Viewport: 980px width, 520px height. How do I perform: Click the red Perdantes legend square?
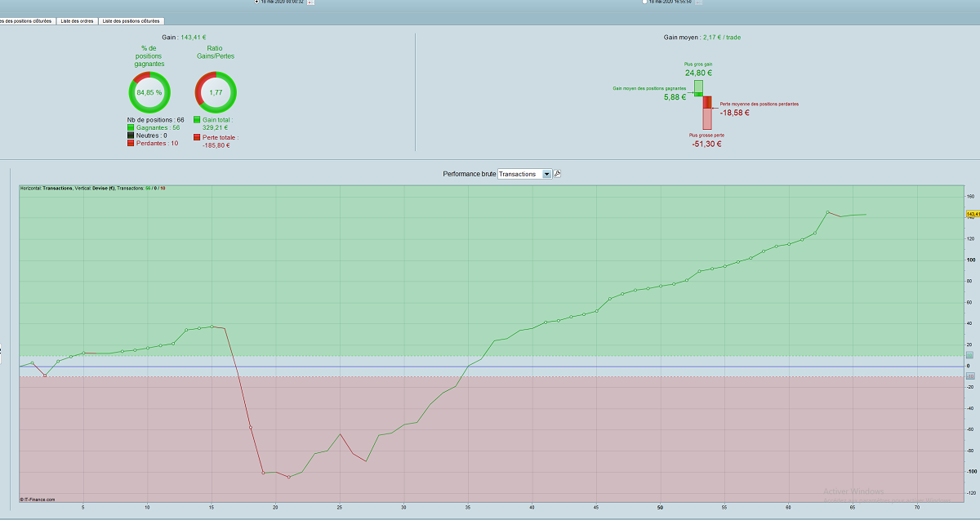(130, 144)
